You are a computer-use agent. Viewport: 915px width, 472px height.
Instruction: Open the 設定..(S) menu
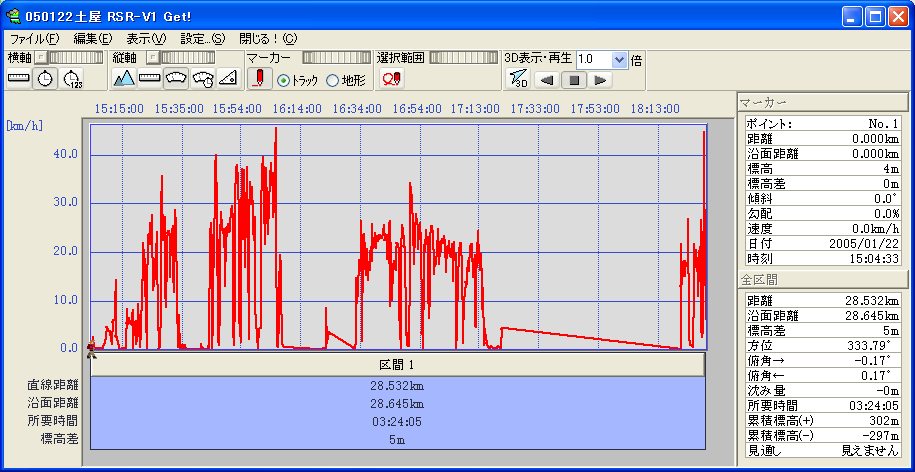pyautogui.click(x=202, y=39)
